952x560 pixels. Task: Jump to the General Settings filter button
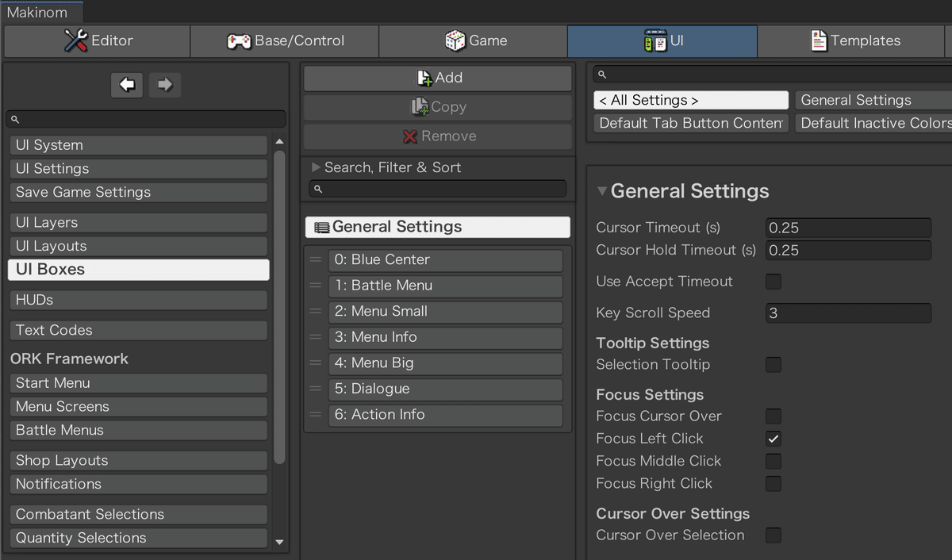click(x=873, y=100)
